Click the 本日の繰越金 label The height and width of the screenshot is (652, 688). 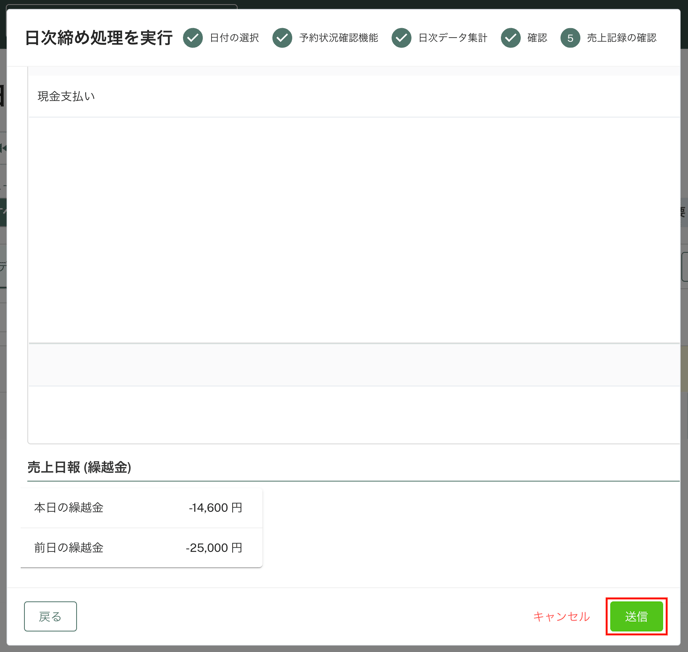coord(69,508)
